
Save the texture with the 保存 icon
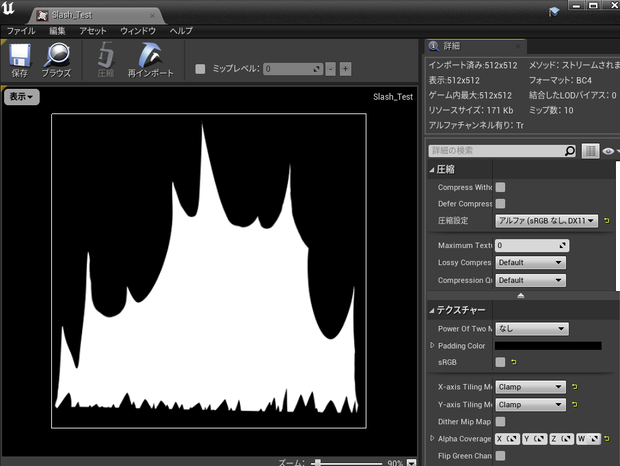coord(20,60)
